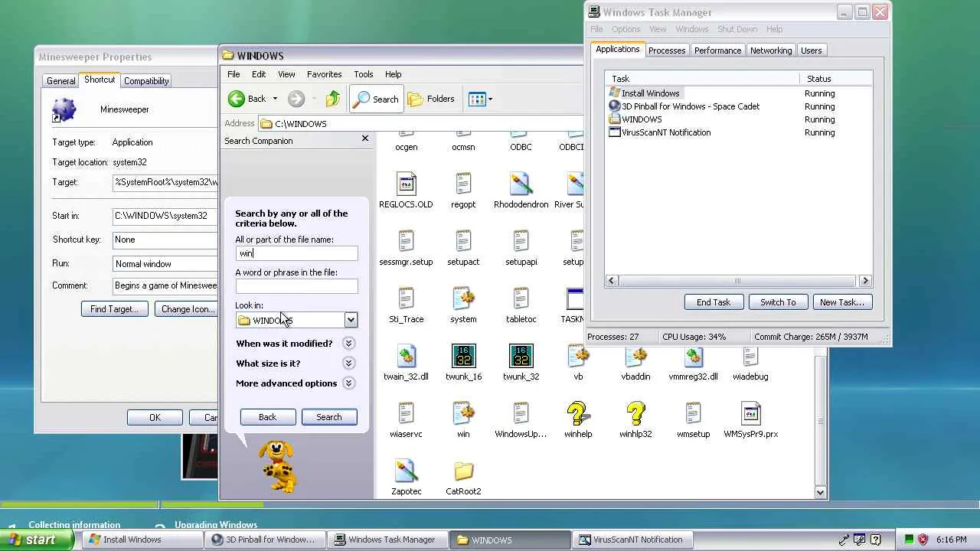Click OK in Minesweeper Properties
The width and height of the screenshot is (980, 551).
155,417
